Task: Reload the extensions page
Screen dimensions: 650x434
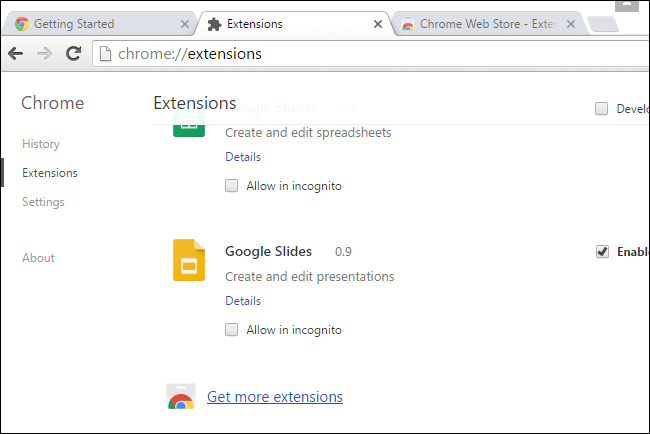Action: [x=74, y=53]
